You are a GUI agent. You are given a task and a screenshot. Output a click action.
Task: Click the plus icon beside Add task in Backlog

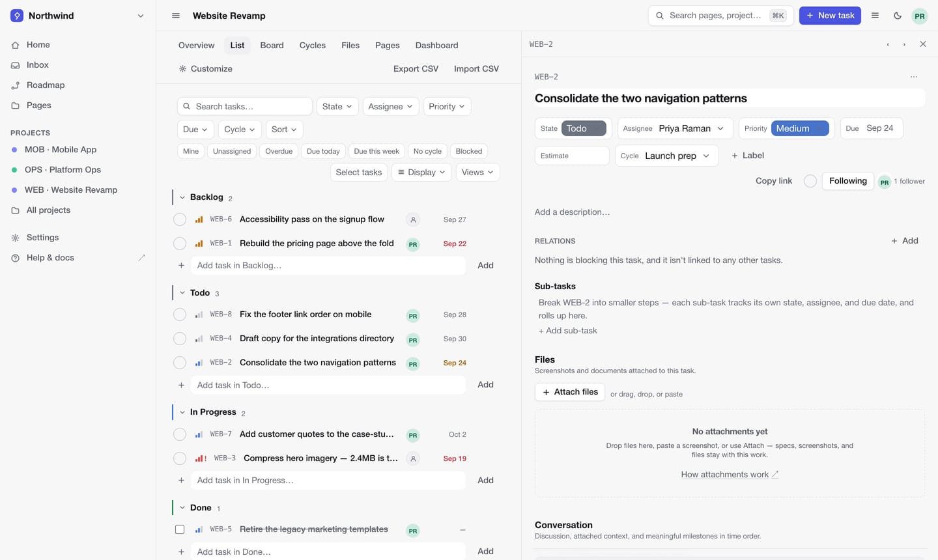(x=181, y=266)
